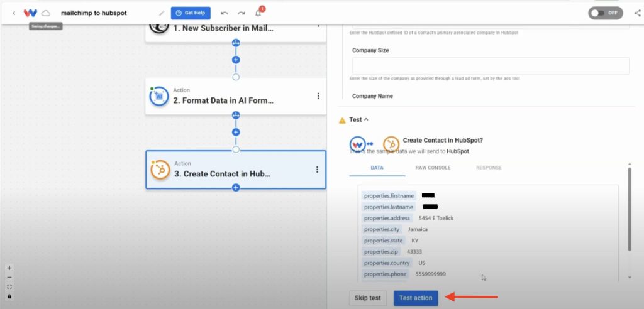Click the HubSpot logo in the Test section
644x309 pixels.
point(391,144)
